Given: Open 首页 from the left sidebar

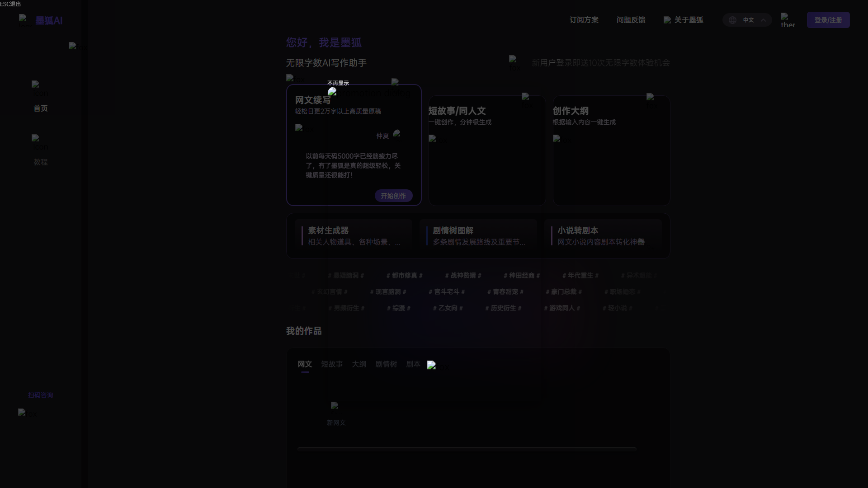Looking at the screenshot, I should click(40, 108).
